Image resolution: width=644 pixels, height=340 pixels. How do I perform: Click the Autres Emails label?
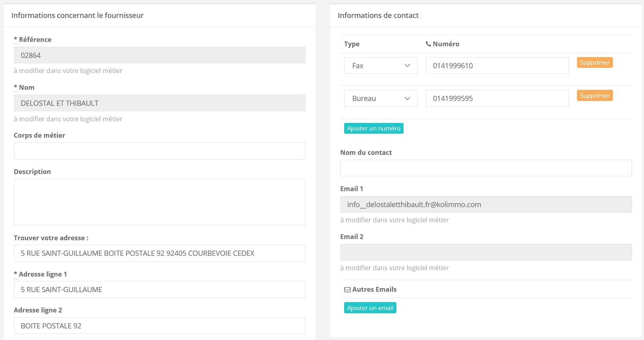[374, 289]
